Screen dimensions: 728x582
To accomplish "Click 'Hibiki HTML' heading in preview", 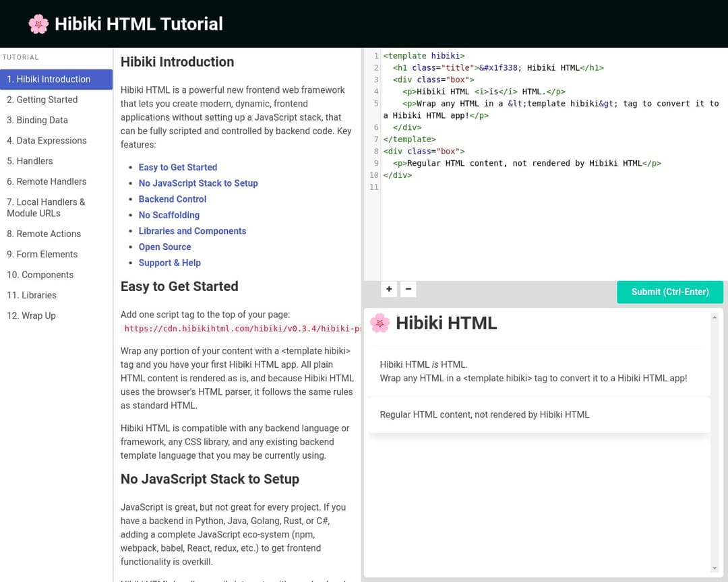I will (x=446, y=323).
